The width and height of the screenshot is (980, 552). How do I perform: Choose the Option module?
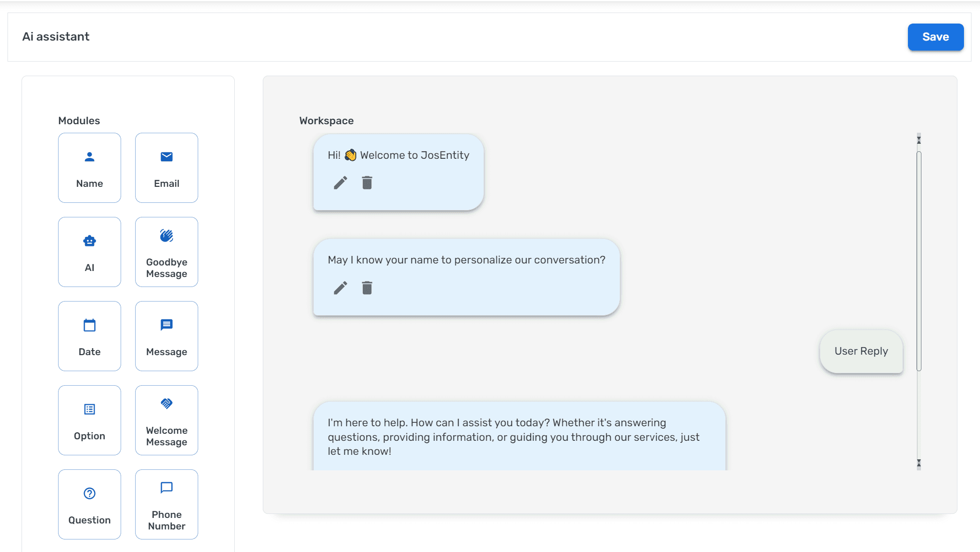[x=89, y=420]
